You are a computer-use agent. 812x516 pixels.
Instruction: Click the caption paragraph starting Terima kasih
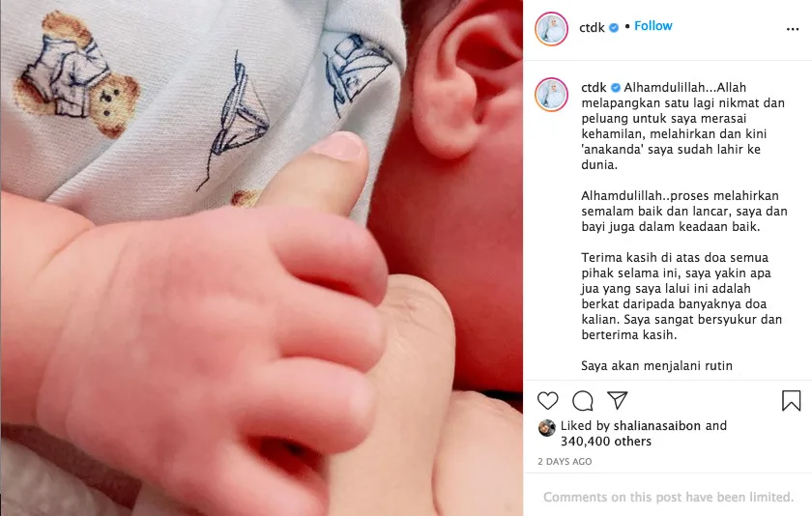pos(681,296)
